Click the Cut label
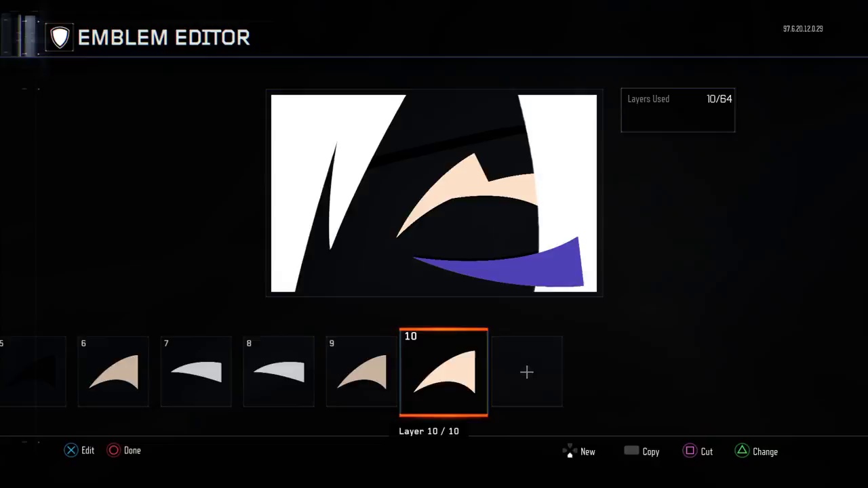868x488 pixels. click(x=707, y=451)
